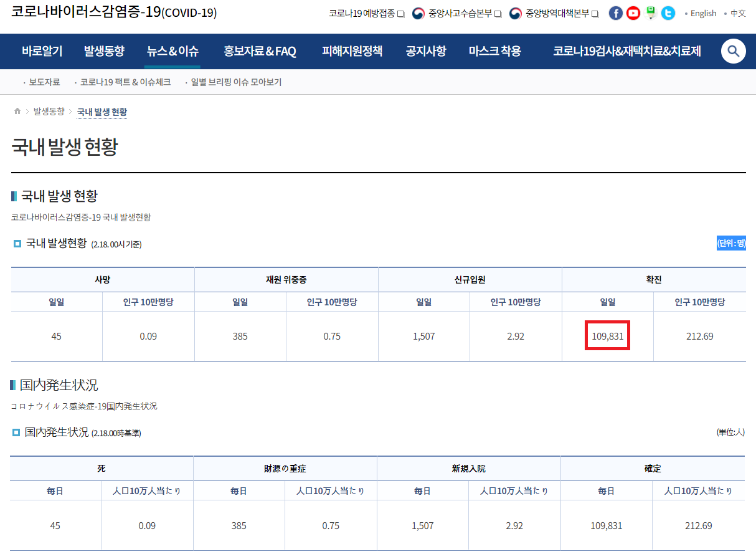Click the 재원 위중증 column header
This screenshot has width=756, height=554.
click(x=286, y=280)
